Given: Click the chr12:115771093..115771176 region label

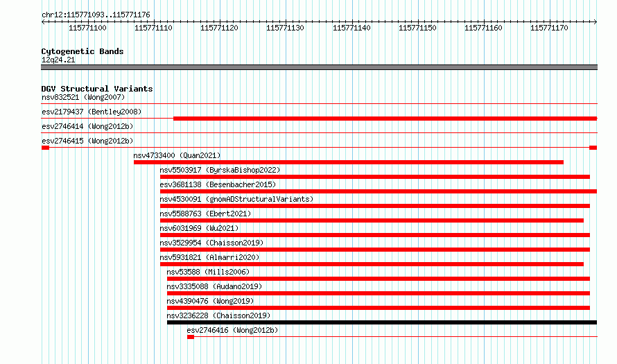Looking at the screenshot, I should pos(96,15).
